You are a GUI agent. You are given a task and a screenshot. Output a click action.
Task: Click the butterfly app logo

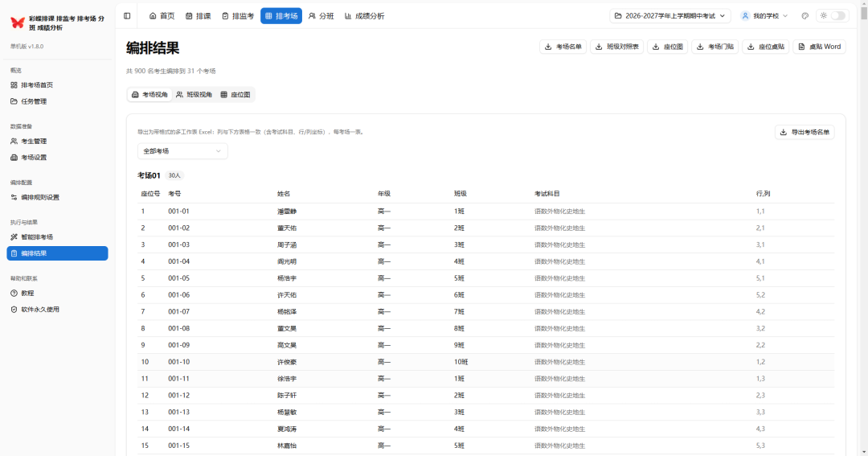coord(17,23)
